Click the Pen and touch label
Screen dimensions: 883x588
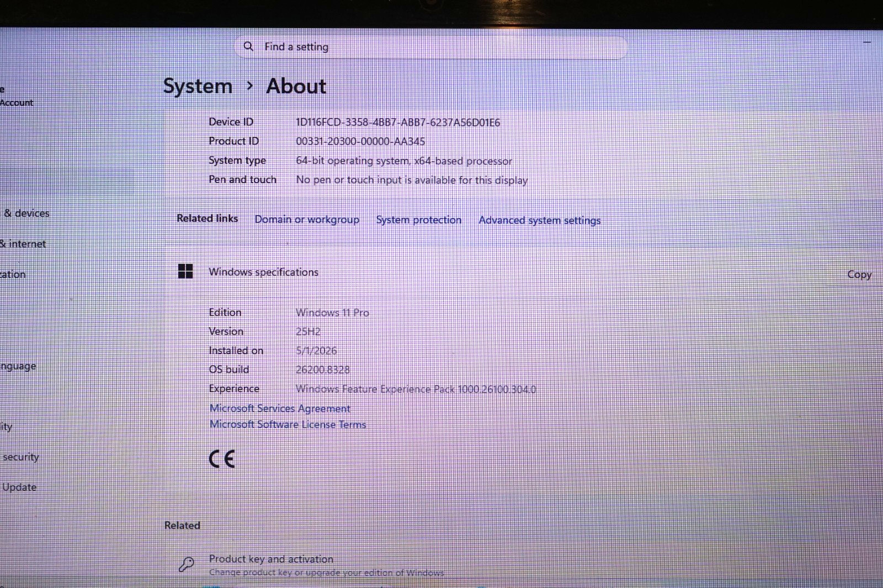pos(242,179)
